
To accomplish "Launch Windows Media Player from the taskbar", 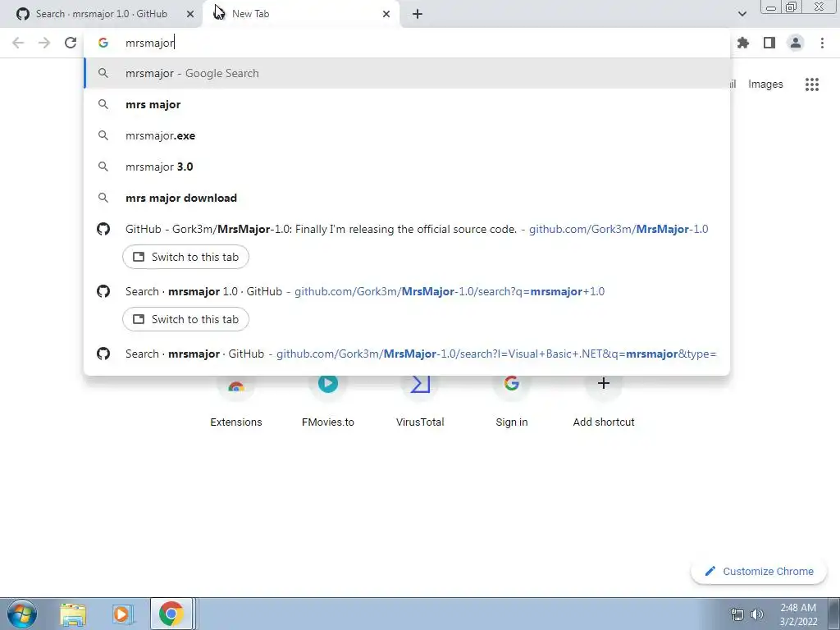I will (122, 614).
